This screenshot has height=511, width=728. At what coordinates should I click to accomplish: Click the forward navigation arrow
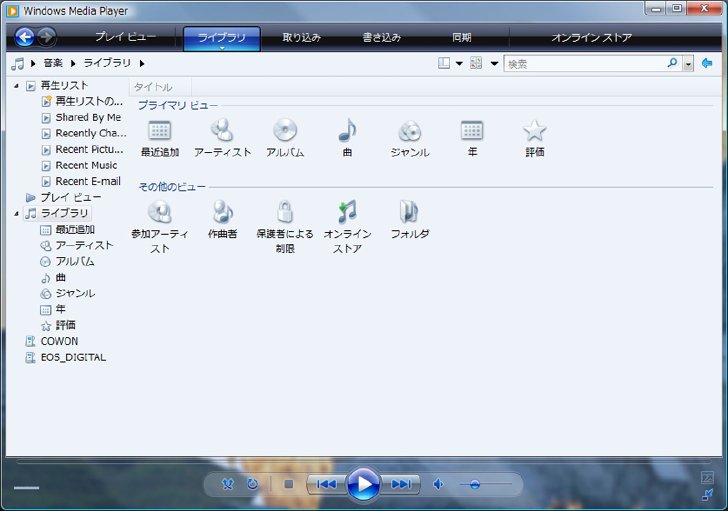[x=46, y=37]
